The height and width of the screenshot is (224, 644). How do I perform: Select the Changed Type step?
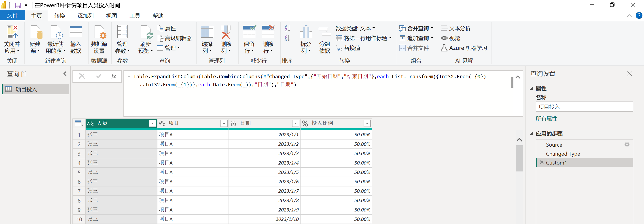pyautogui.click(x=585, y=154)
